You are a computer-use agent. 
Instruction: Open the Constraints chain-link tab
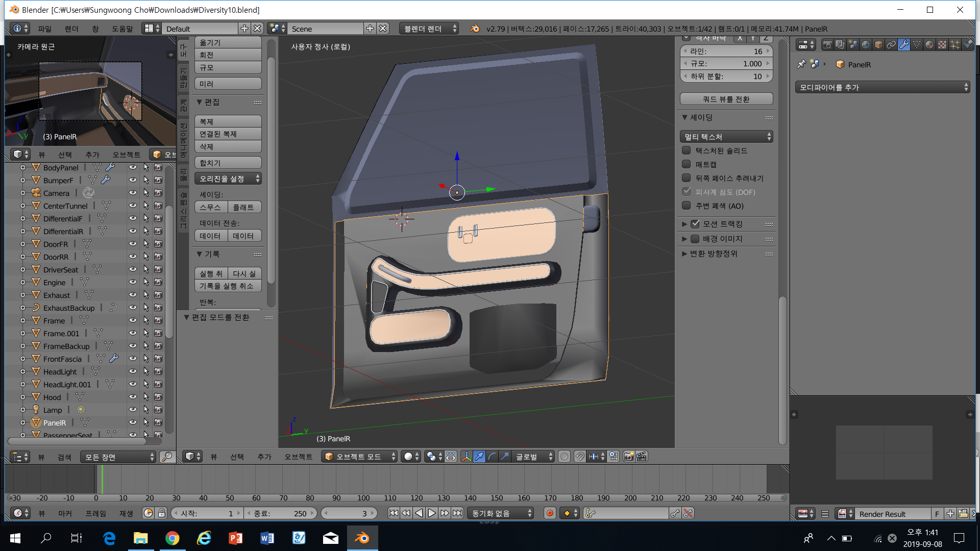tap(891, 45)
